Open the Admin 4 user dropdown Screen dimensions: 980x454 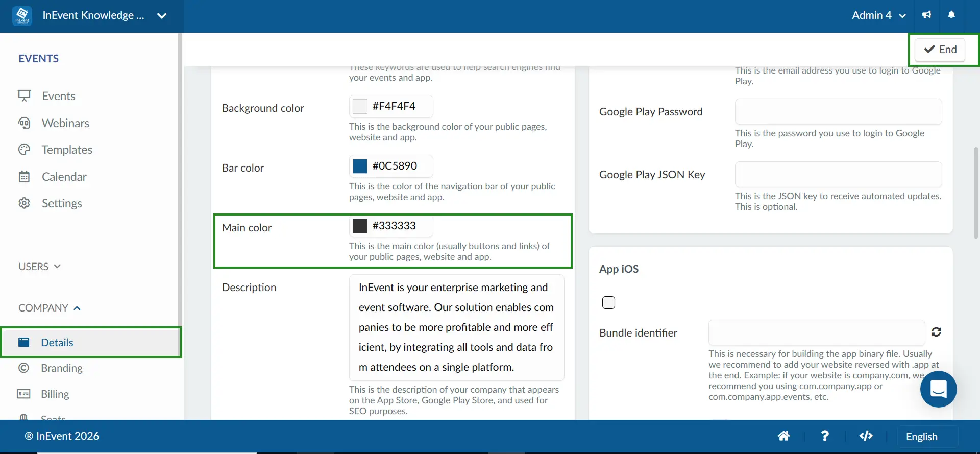[878, 15]
